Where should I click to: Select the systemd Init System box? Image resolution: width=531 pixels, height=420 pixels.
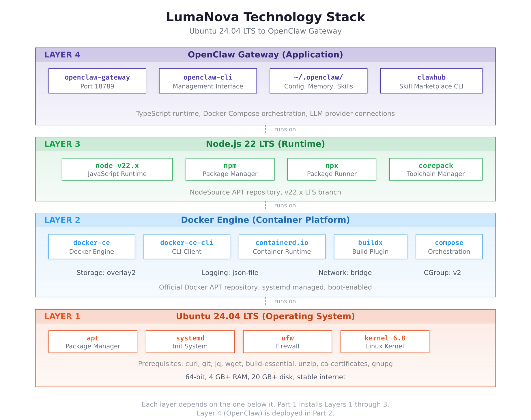(x=190, y=342)
